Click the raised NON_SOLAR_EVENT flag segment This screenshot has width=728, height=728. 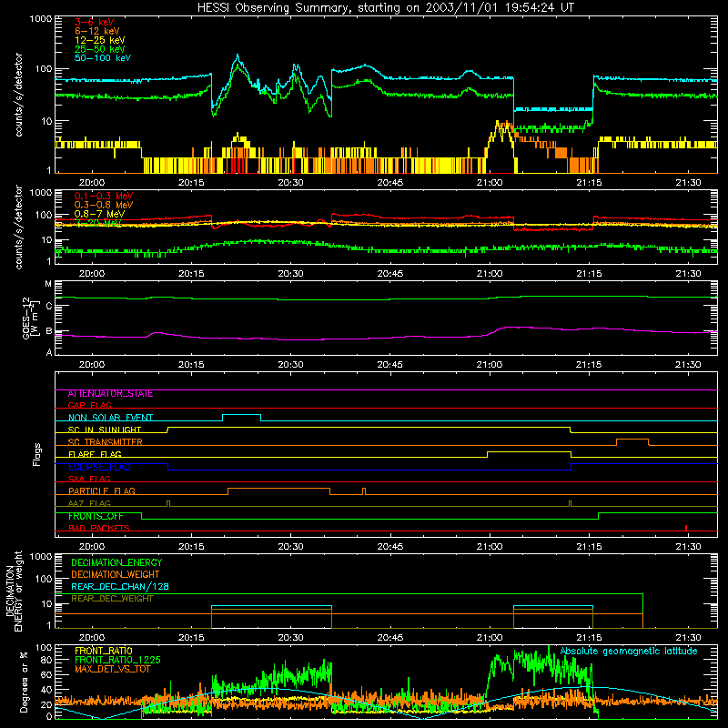click(241, 415)
